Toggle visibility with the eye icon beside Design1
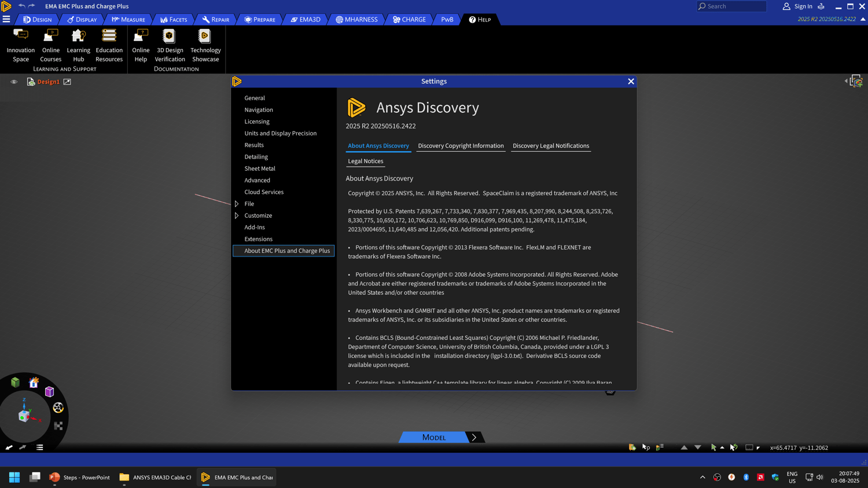The width and height of the screenshot is (868, 488). 14,82
